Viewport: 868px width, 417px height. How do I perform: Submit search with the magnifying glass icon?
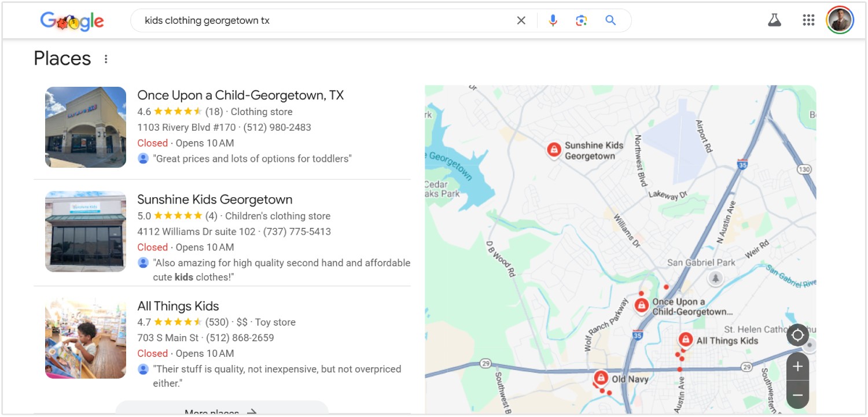point(610,21)
